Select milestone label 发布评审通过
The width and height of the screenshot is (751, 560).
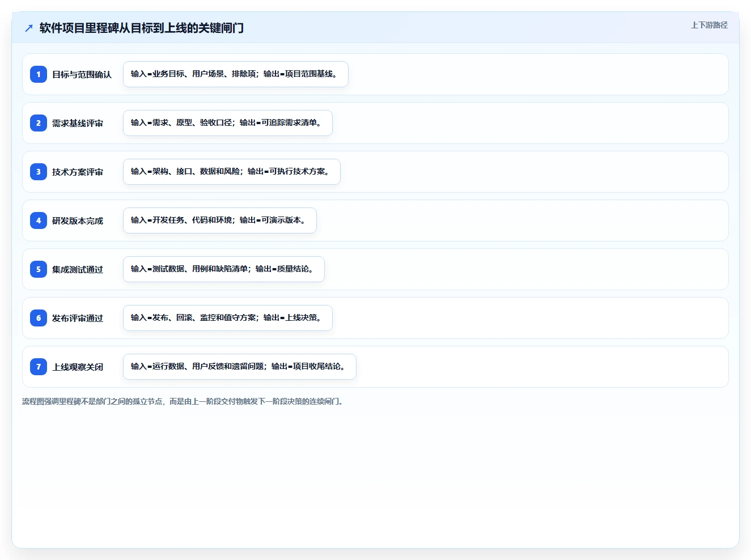click(78, 318)
